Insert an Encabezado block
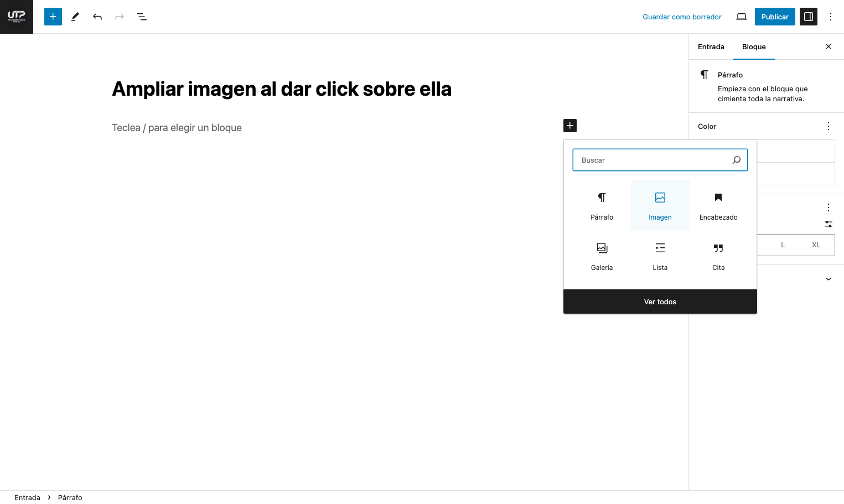The height and width of the screenshot is (504, 844). 718,205
